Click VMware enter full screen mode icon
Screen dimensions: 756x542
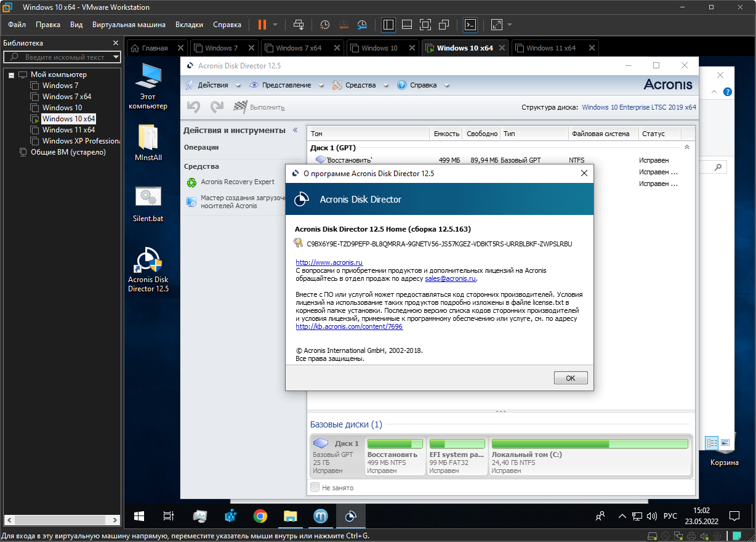425,25
